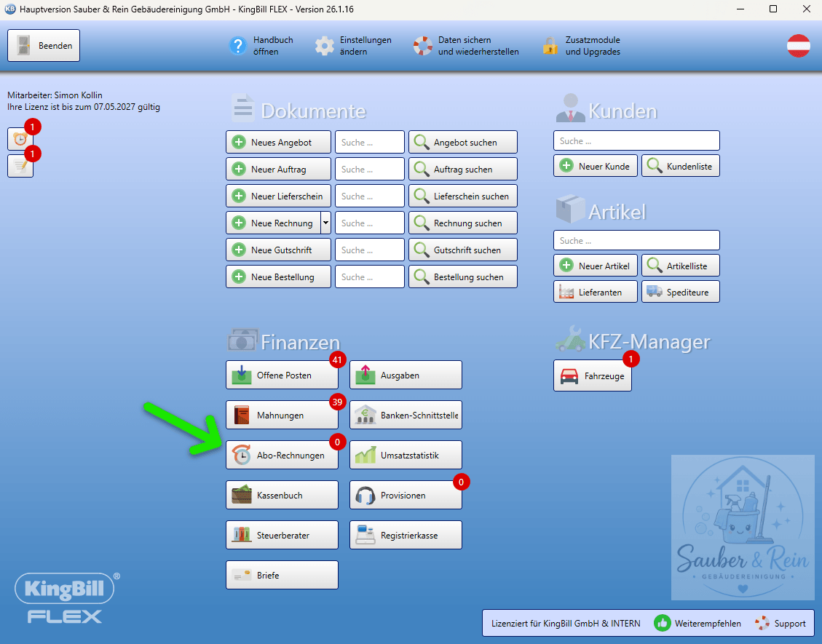This screenshot has width=822, height=644.
Task: Focus the Gutschrift search field
Action: tap(370, 250)
